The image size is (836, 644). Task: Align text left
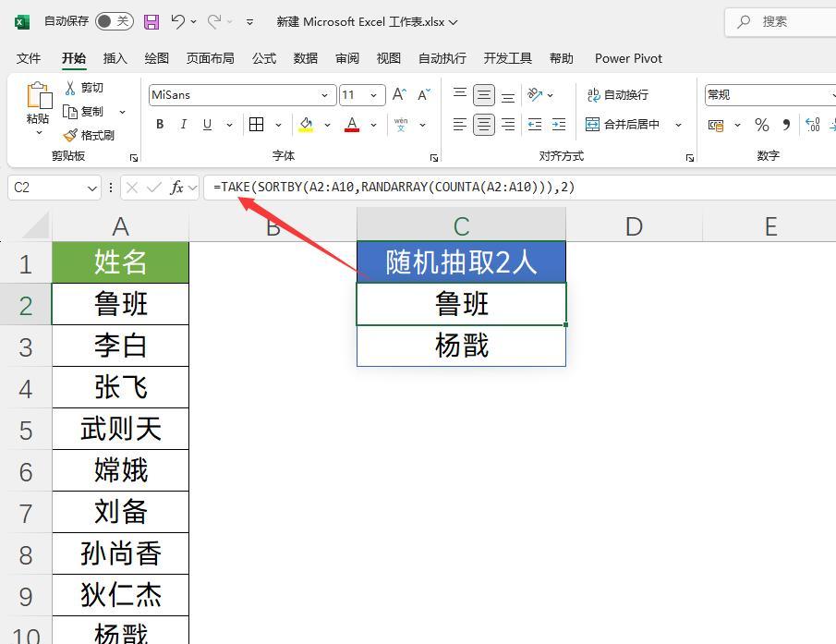point(460,124)
